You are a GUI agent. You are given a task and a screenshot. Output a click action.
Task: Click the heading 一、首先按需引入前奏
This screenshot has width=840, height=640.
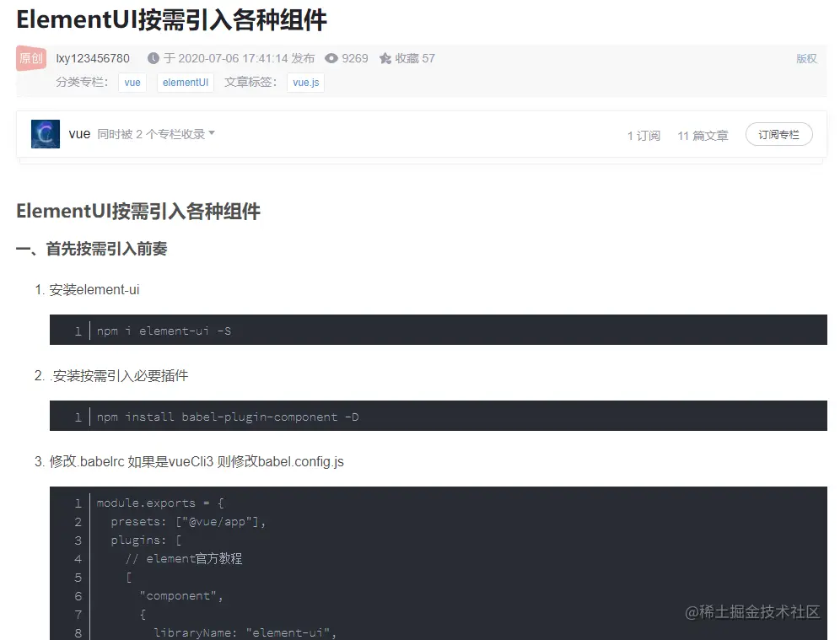tap(92, 249)
